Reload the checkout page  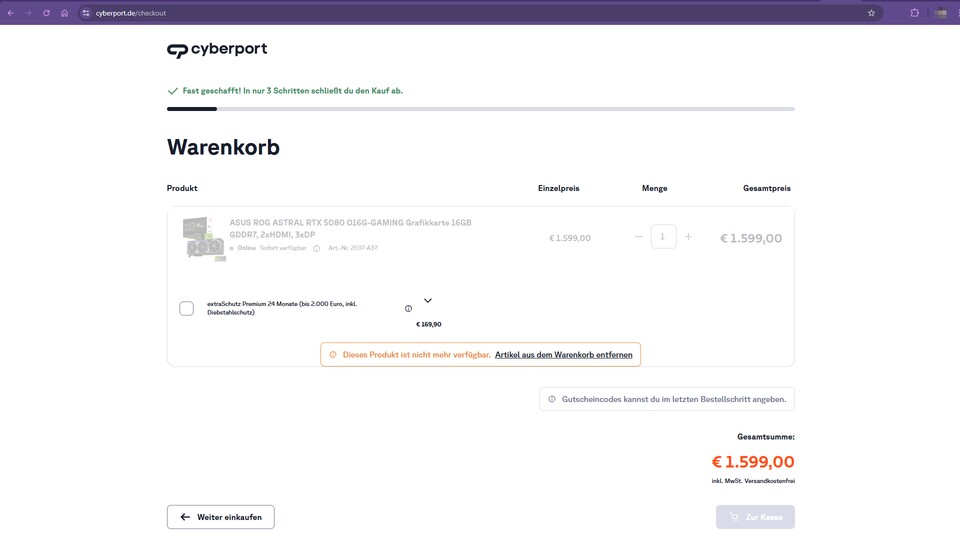click(46, 13)
